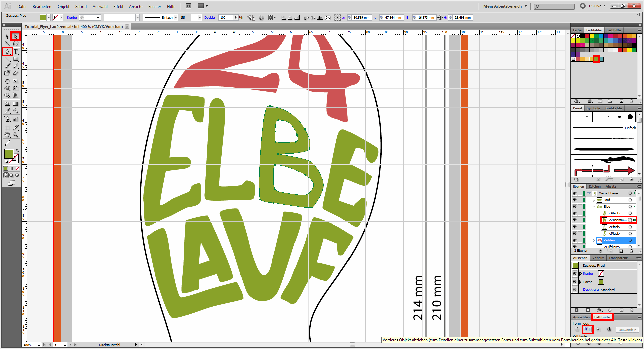Viewport: 644px width, 349px height.
Task: Collapse the Elbe layer group
Action: click(x=594, y=207)
